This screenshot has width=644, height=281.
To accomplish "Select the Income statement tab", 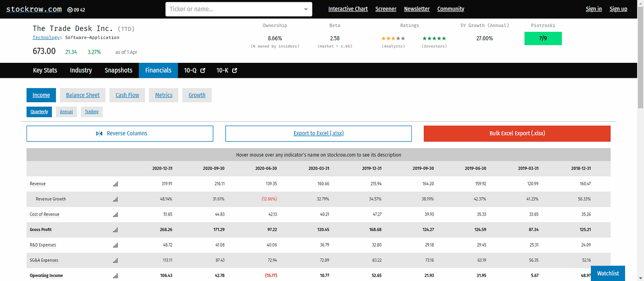I will (x=42, y=95).
